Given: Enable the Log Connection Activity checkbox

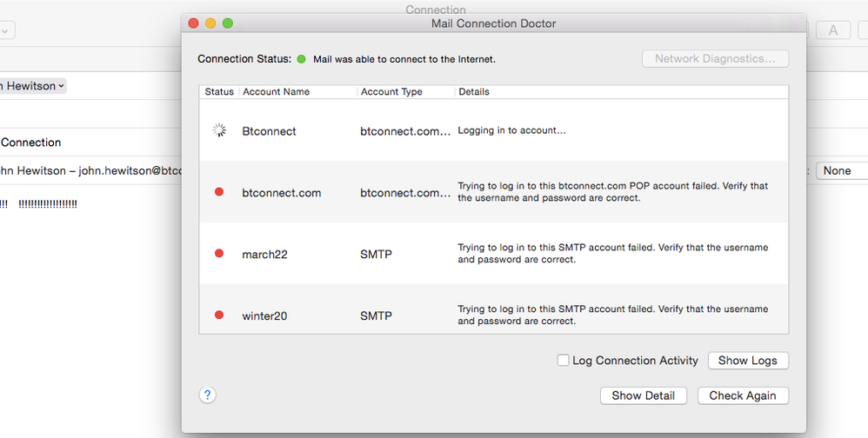Looking at the screenshot, I should click(564, 360).
